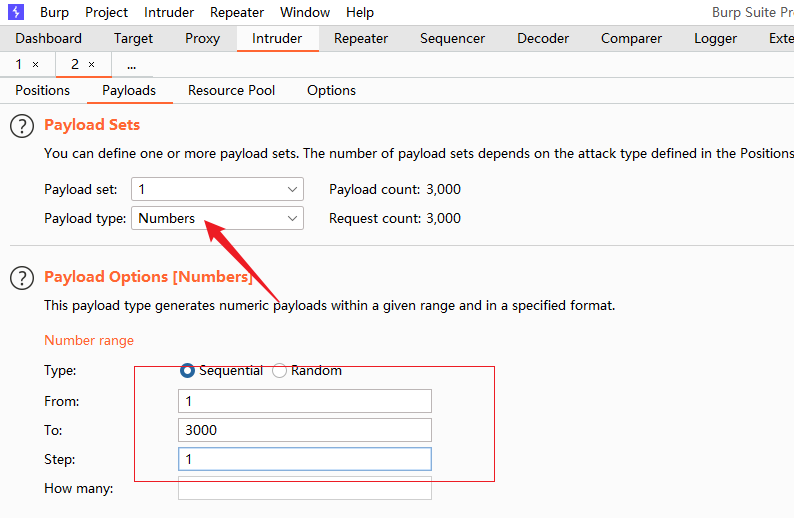The width and height of the screenshot is (794, 518).
Task: Open the Payload type Numbers dropdown
Action: pos(217,218)
